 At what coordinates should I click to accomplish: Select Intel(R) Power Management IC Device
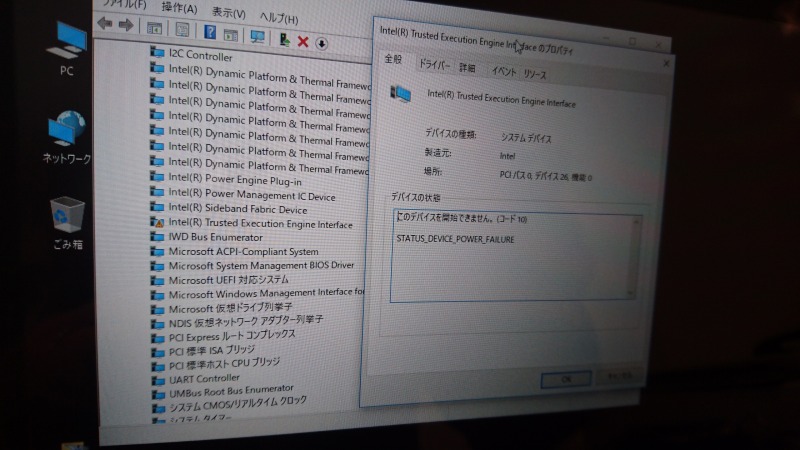coord(252,195)
